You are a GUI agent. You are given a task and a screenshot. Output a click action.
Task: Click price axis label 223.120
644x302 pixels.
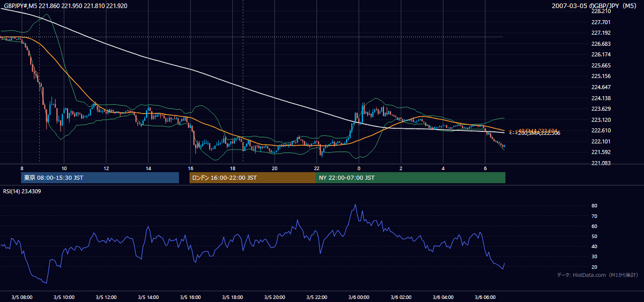coord(600,120)
